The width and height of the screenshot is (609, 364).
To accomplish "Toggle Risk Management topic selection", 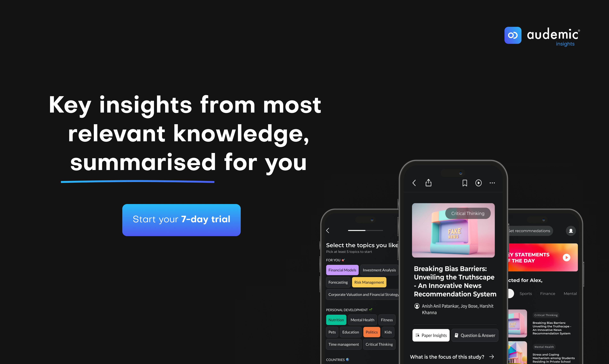I will [368, 282].
